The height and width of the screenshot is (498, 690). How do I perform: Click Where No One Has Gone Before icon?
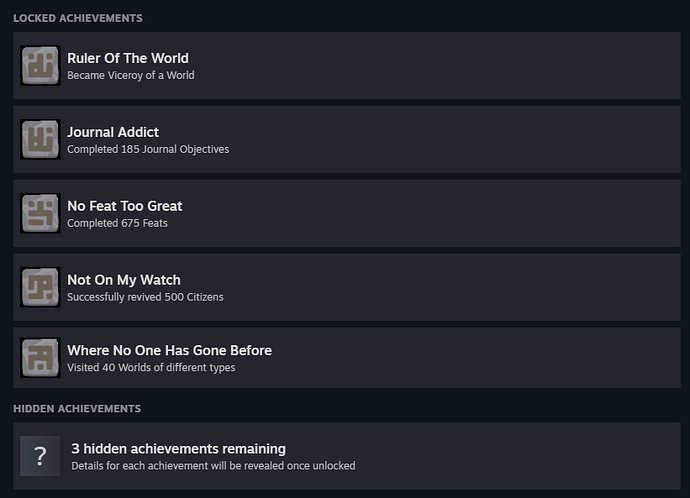[40, 357]
